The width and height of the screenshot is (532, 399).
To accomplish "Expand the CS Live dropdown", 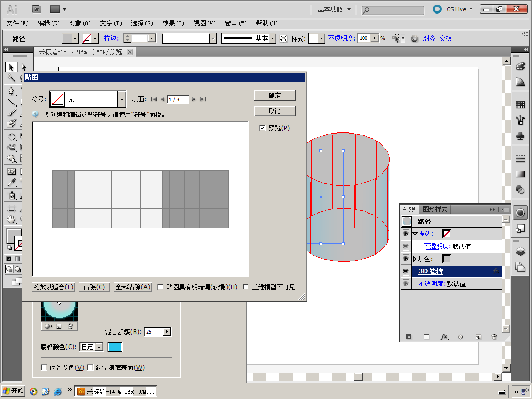I will coord(459,9).
